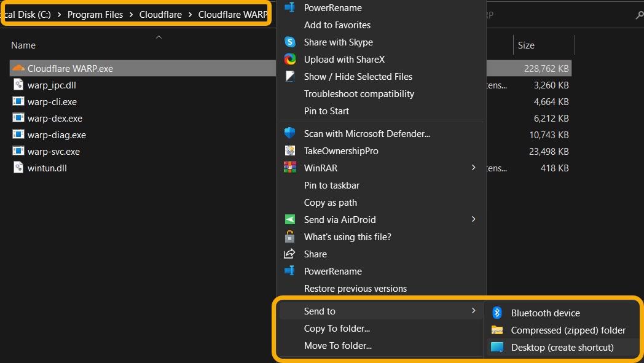This screenshot has width=644, height=363.
Task: Click the WinRAR archive icon
Action: tap(289, 168)
